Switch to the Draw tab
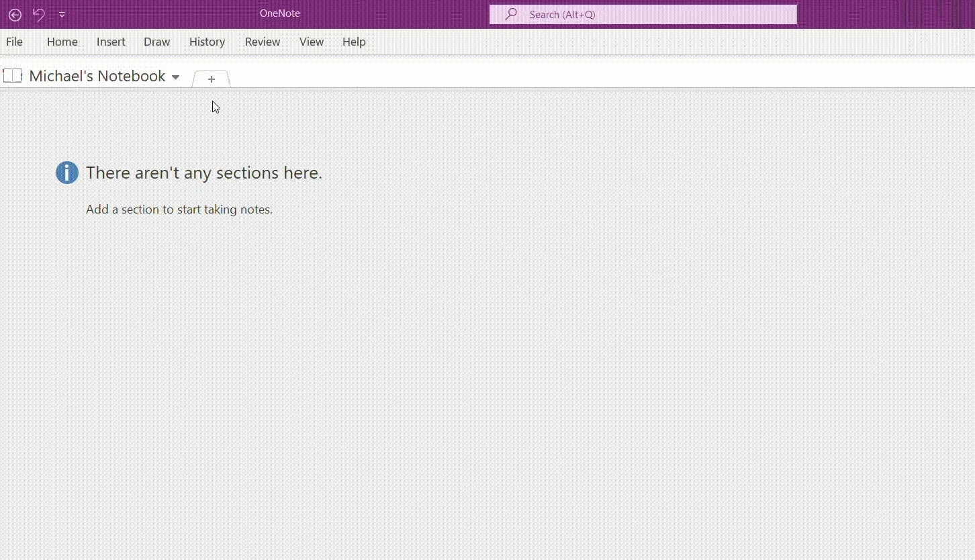The width and height of the screenshot is (975, 560). pos(156,42)
